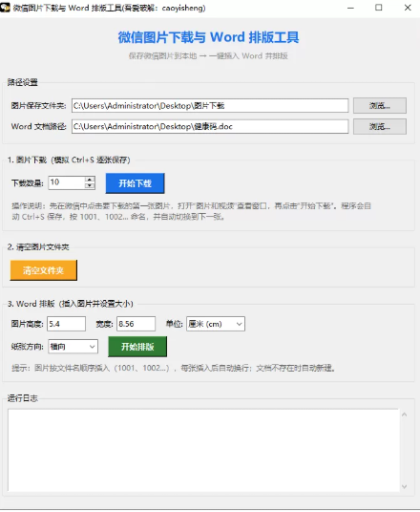The height and width of the screenshot is (512, 420).
Task: Open the unit dropdown 厘米 (cm)
Action: tap(216, 324)
